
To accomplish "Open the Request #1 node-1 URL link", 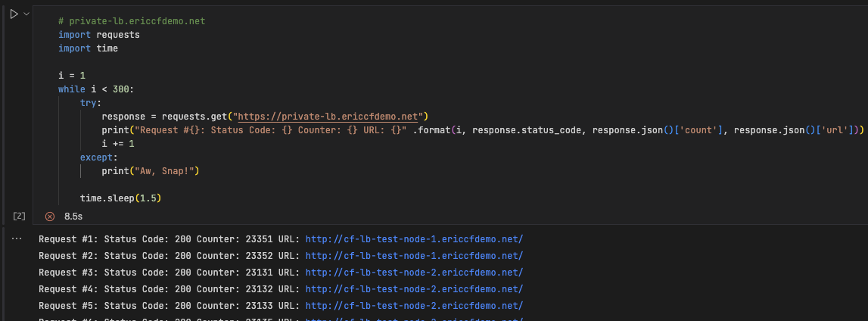I will point(414,239).
